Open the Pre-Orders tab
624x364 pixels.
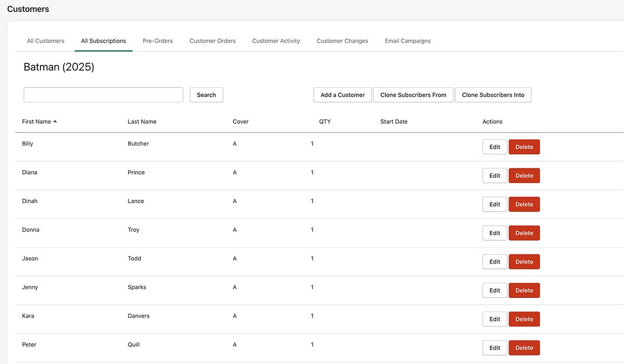pyautogui.click(x=158, y=41)
